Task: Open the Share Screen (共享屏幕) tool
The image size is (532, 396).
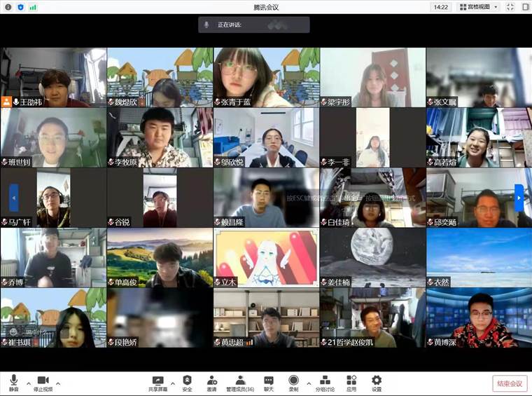Action: (x=158, y=383)
